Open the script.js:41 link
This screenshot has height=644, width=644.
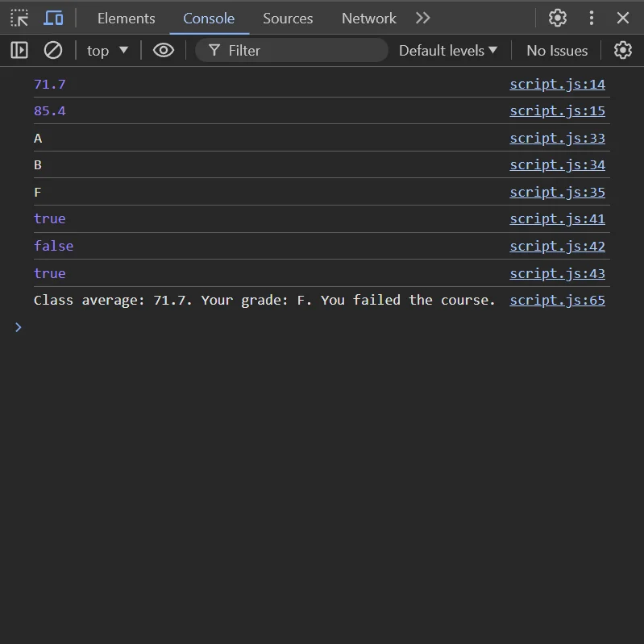(x=557, y=219)
